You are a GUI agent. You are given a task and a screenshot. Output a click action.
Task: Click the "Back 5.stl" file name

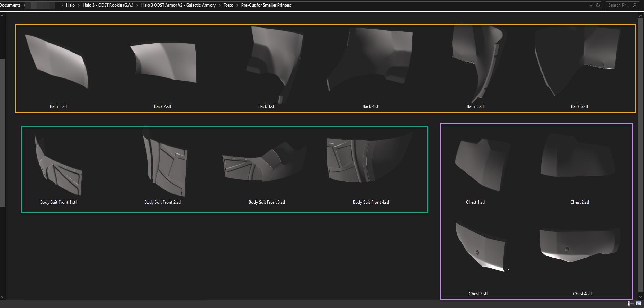coord(475,106)
